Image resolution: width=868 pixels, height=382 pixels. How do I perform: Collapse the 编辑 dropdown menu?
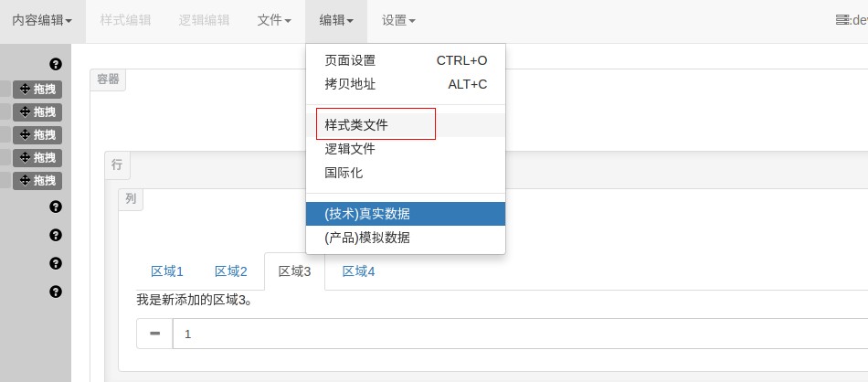point(336,21)
